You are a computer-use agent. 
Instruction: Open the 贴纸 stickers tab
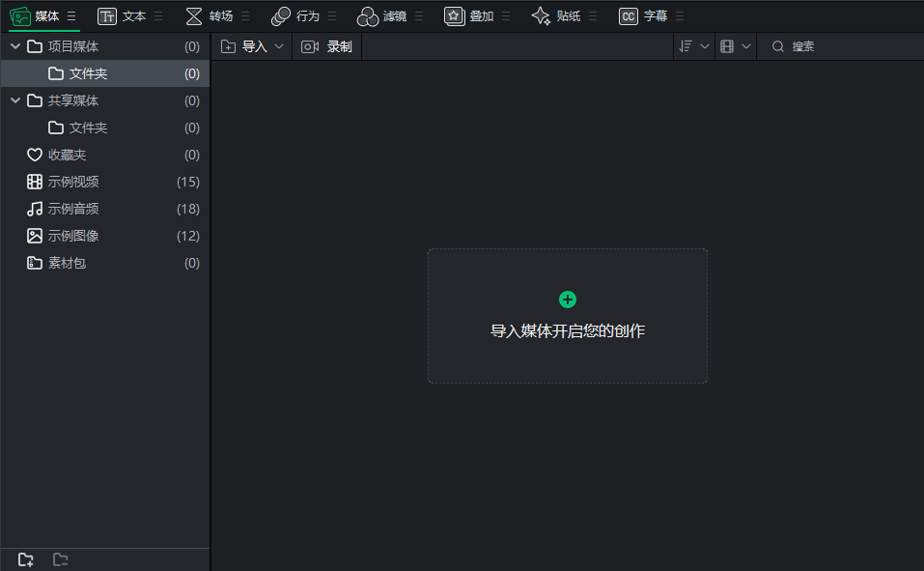click(x=556, y=15)
